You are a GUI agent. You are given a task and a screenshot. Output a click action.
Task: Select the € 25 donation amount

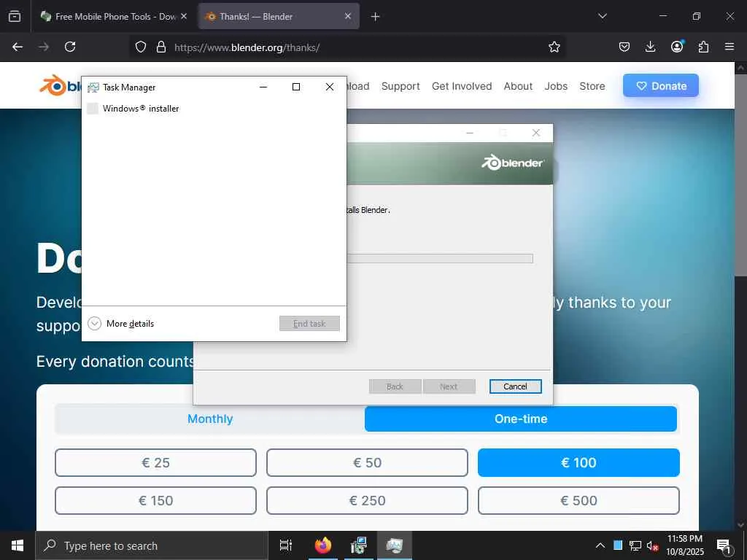156,462
